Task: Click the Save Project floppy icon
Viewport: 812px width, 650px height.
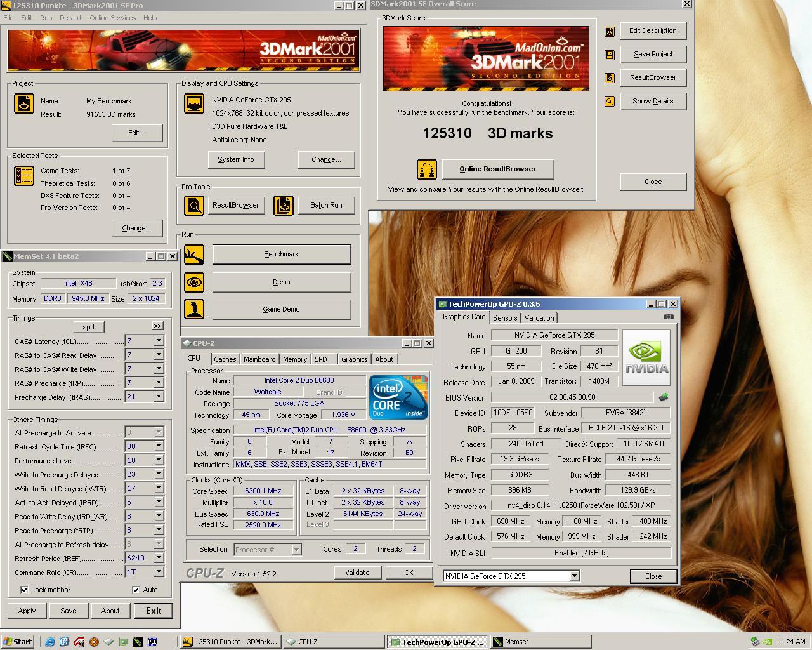Action: coord(610,55)
